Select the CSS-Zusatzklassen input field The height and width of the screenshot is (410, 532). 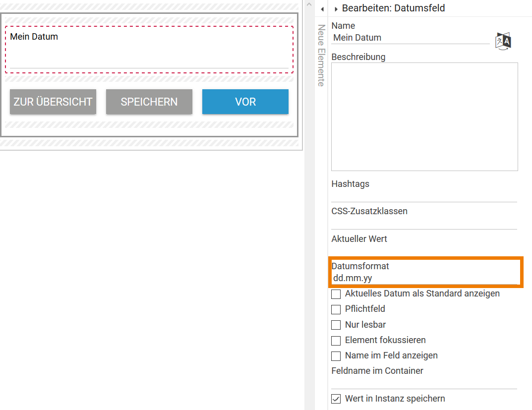pyautogui.click(x=424, y=223)
